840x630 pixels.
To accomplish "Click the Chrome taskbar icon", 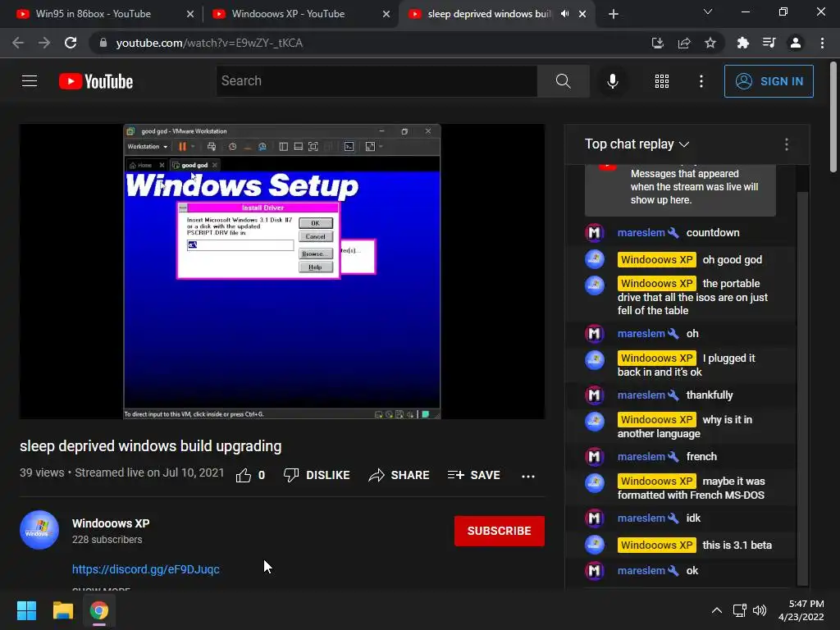I will point(99,610).
